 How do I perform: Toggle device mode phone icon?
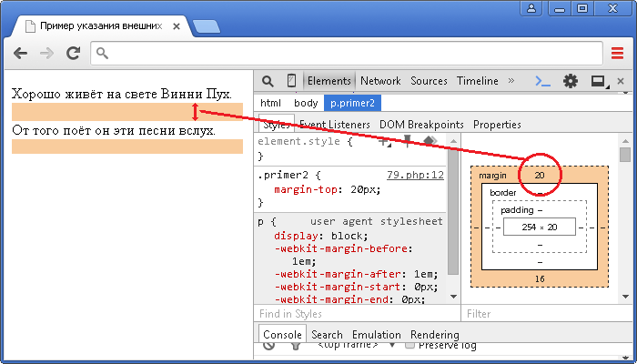point(291,81)
